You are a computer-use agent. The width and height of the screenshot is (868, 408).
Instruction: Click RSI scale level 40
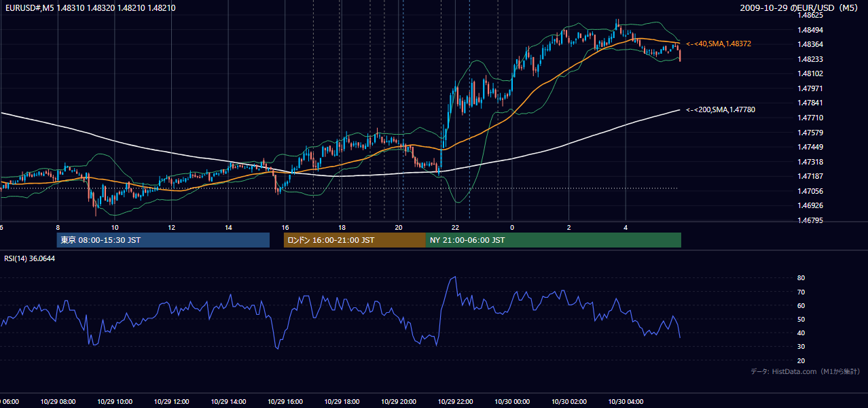click(x=801, y=333)
